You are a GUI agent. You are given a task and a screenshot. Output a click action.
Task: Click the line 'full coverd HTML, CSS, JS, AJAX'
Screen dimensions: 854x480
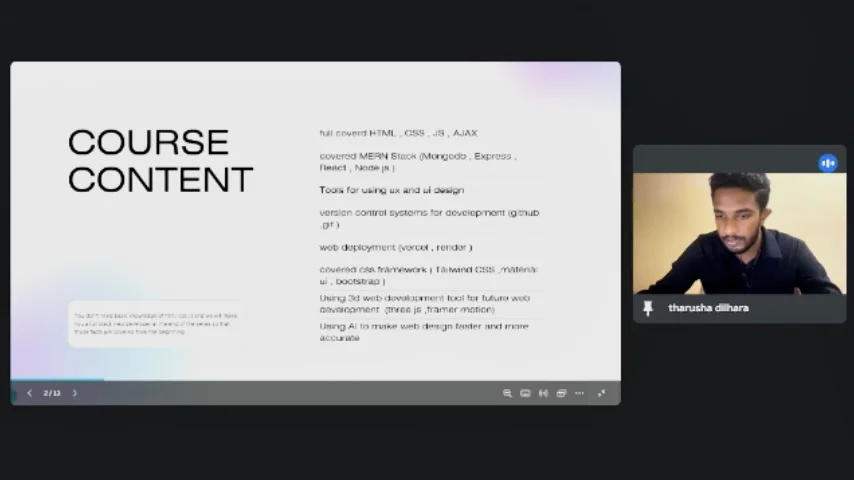(x=399, y=133)
